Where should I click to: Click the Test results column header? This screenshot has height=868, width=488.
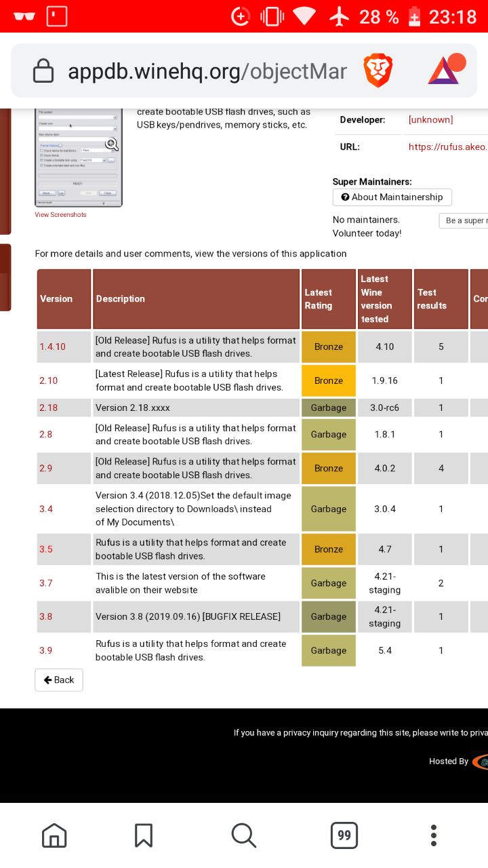441,299
